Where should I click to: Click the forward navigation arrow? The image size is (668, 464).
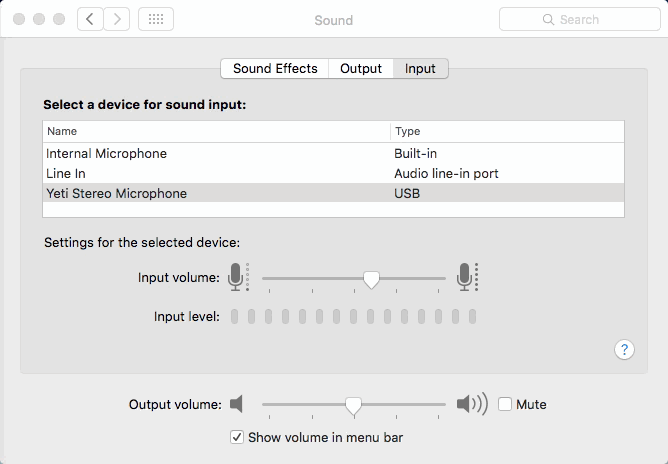117,19
